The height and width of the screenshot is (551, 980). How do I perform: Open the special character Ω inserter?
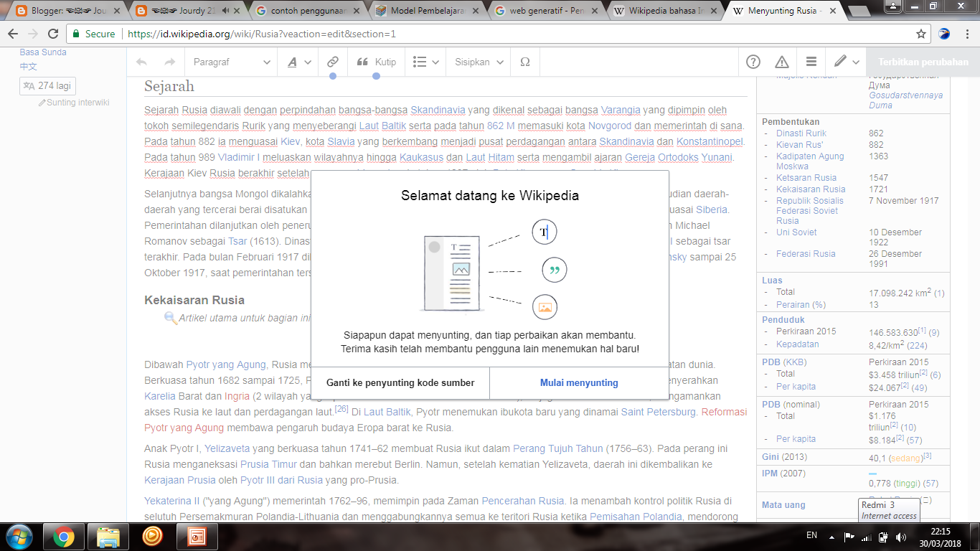[x=524, y=62]
